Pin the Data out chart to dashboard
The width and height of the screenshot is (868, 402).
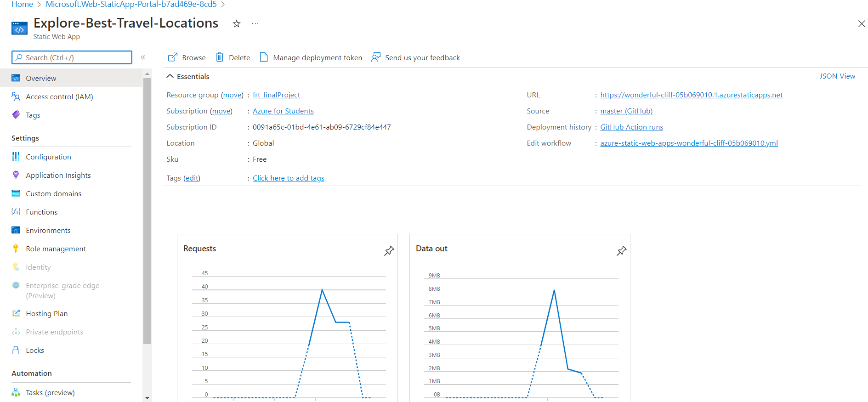[x=622, y=251]
